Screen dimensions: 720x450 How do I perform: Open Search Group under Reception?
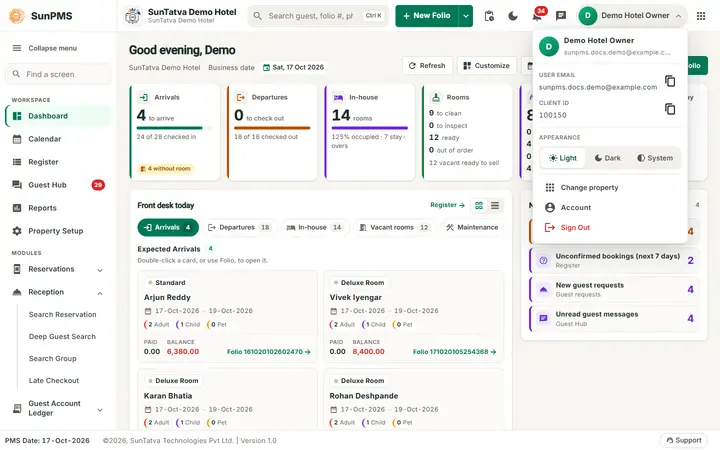[53, 359]
